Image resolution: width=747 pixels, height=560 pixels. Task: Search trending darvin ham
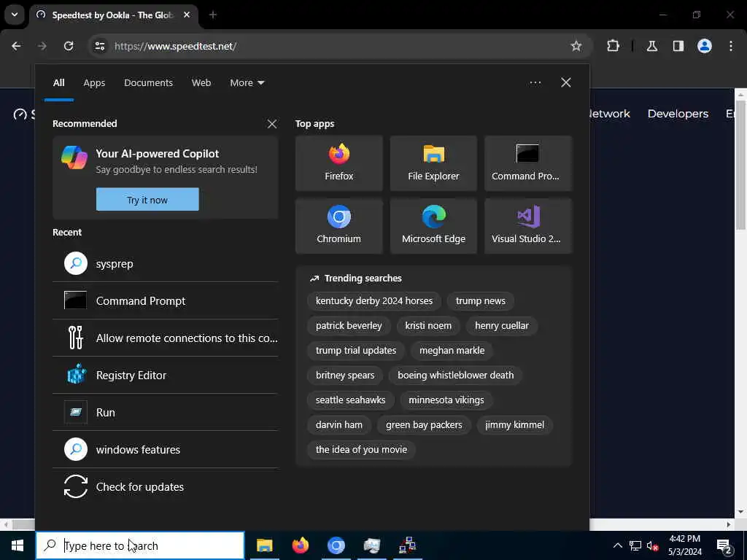pyautogui.click(x=338, y=425)
